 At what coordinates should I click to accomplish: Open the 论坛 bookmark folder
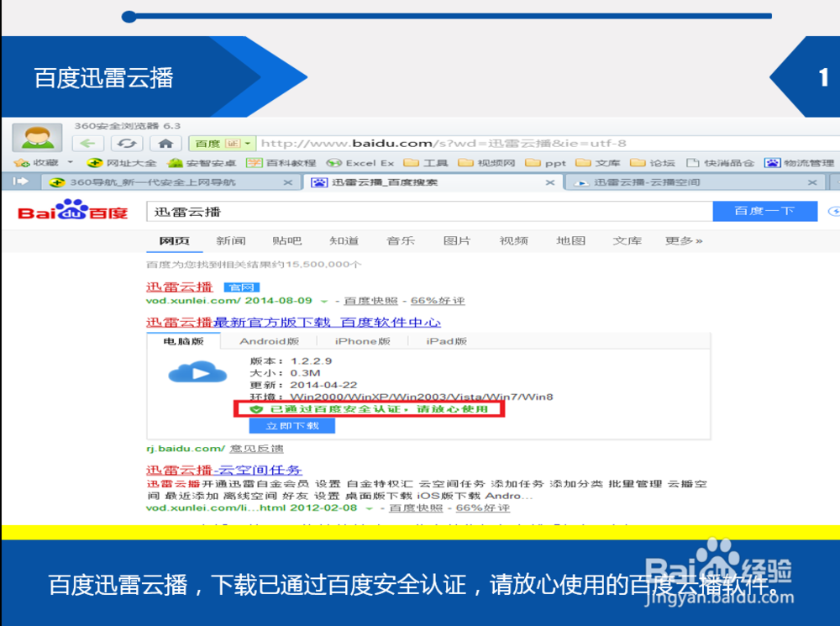653,162
